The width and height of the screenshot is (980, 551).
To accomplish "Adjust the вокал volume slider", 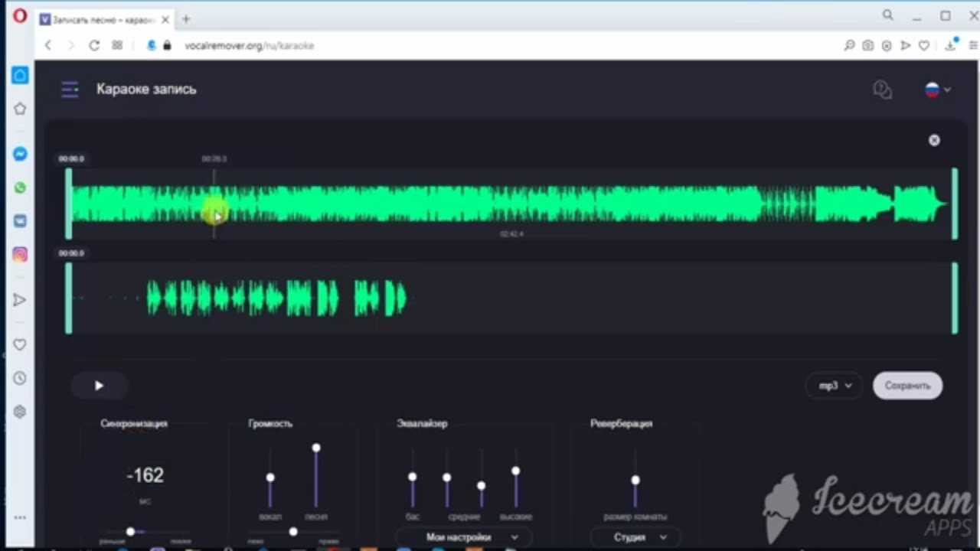I will pyautogui.click(x=270, y=478).
